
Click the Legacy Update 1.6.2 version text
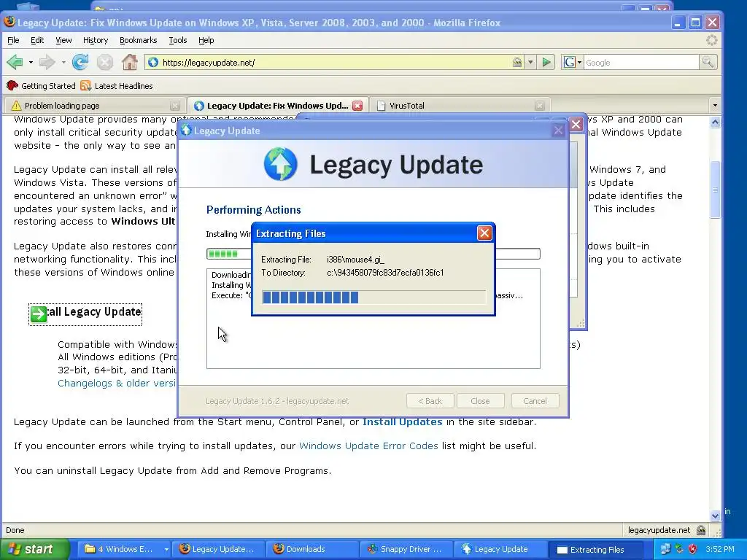[276, 401]
